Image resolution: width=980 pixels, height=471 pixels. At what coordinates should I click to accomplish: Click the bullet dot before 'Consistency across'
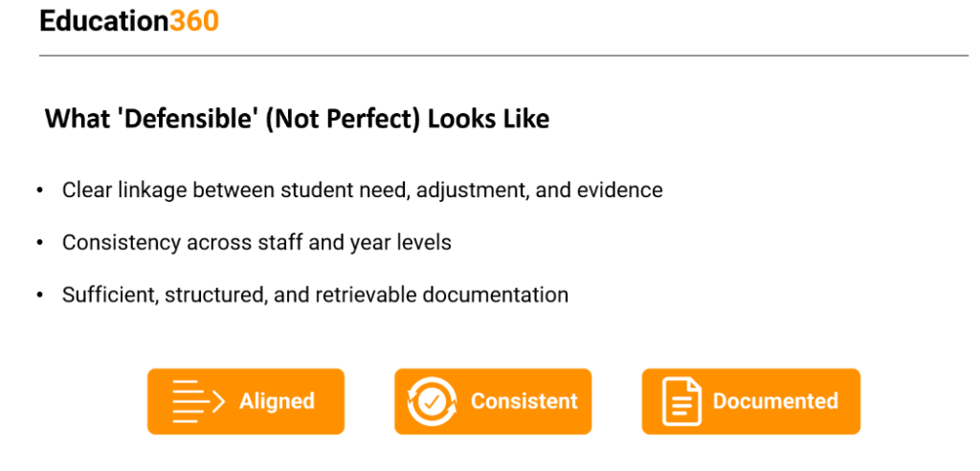tap(40, 243)
